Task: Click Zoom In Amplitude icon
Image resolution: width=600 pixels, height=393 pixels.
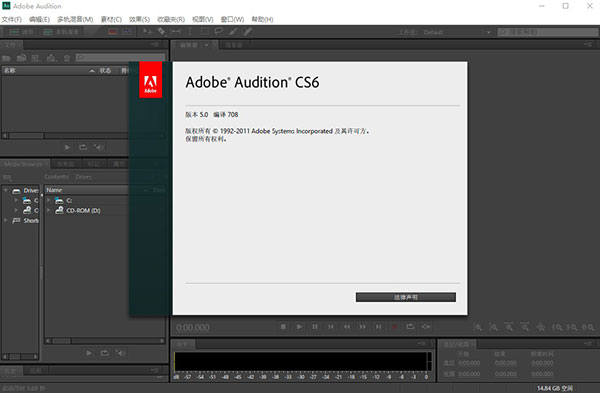Action: tap(478, 327)
